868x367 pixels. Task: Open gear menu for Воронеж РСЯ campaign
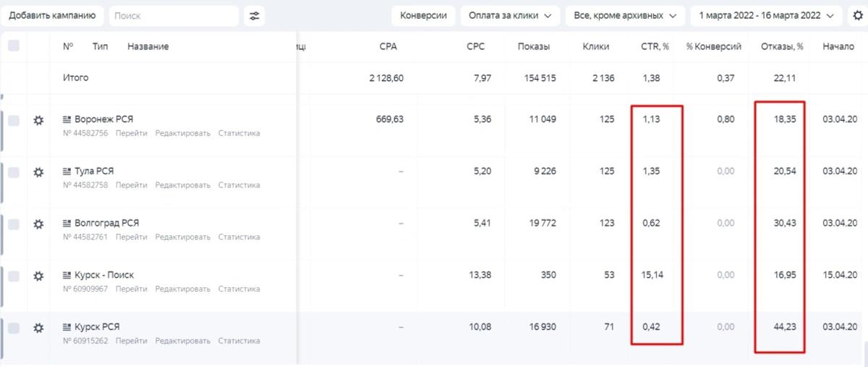(x=39, y=121)
